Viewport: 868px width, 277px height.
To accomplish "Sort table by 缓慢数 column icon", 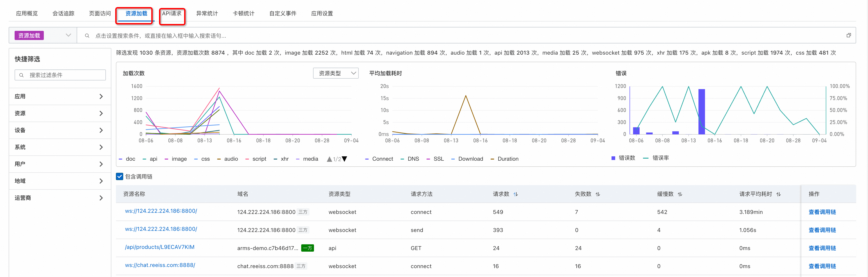I will [680, 194].
